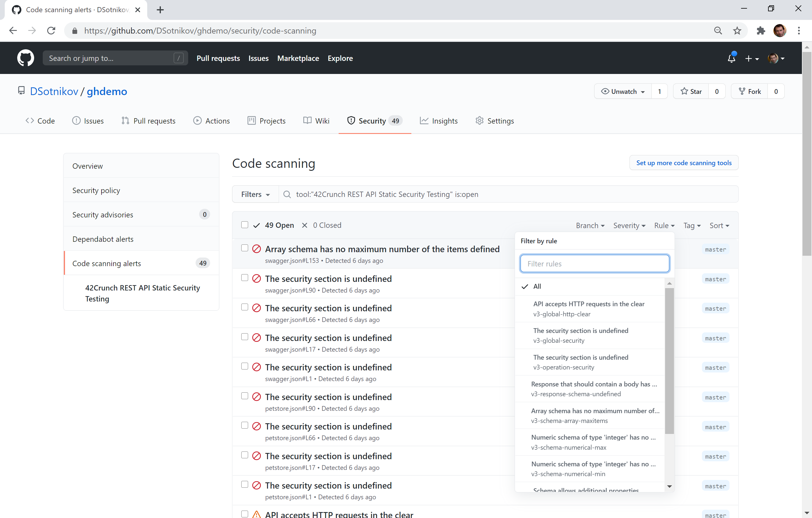The image size is (812, 518).
Task: Click Set up more code scanning tools
Action: coord(683,163)
